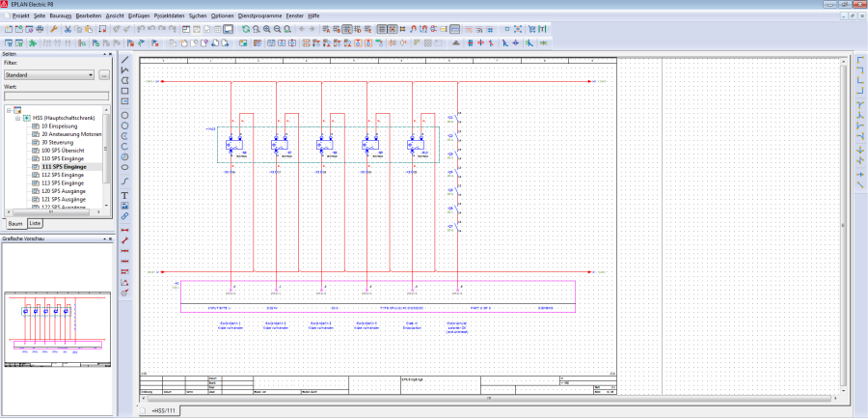
Task: Click the filter browse '...' button
Action: point(104,74)
